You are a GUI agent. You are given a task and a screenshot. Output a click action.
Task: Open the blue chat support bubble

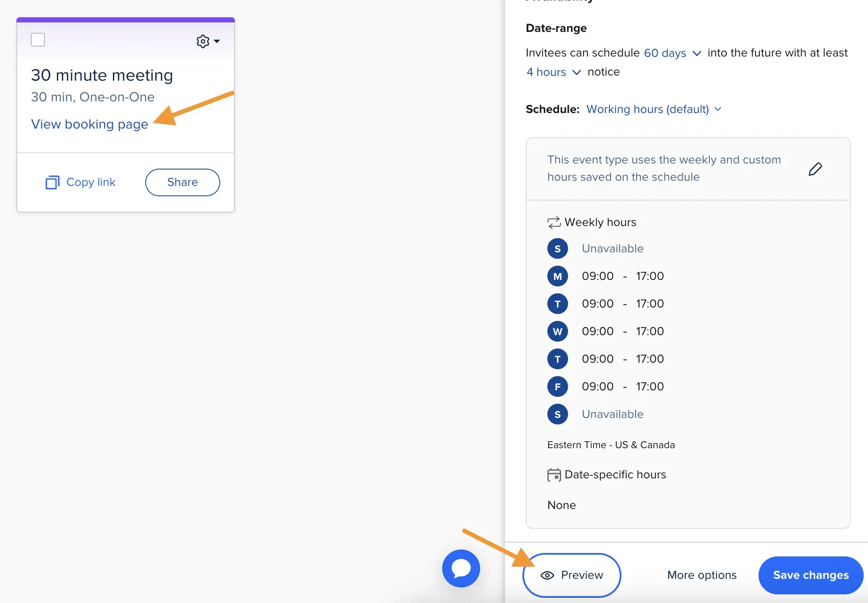coord(461,568)
